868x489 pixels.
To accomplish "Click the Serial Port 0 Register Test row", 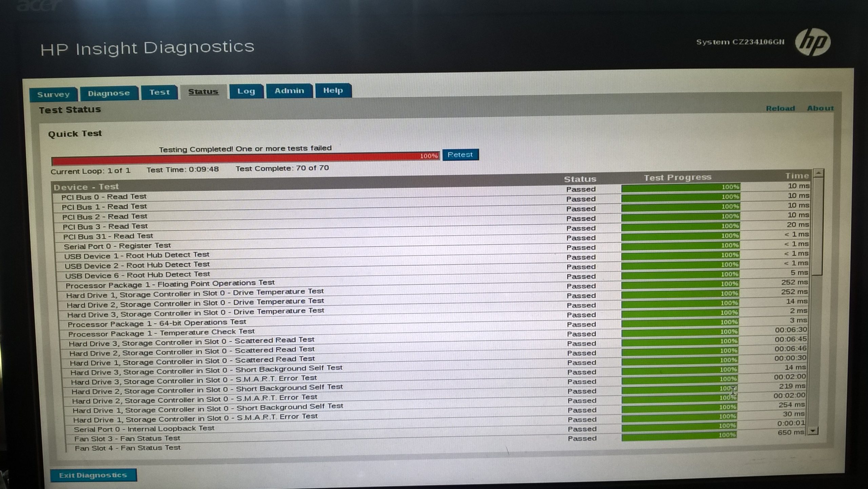I will click(x=117, y=246).
